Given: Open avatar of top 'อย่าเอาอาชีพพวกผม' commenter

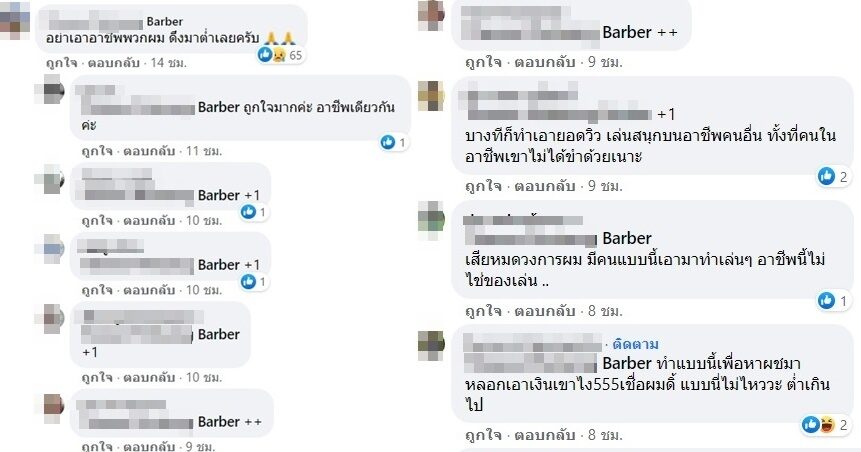Looking at the screenshot, I should click(15, 20).
